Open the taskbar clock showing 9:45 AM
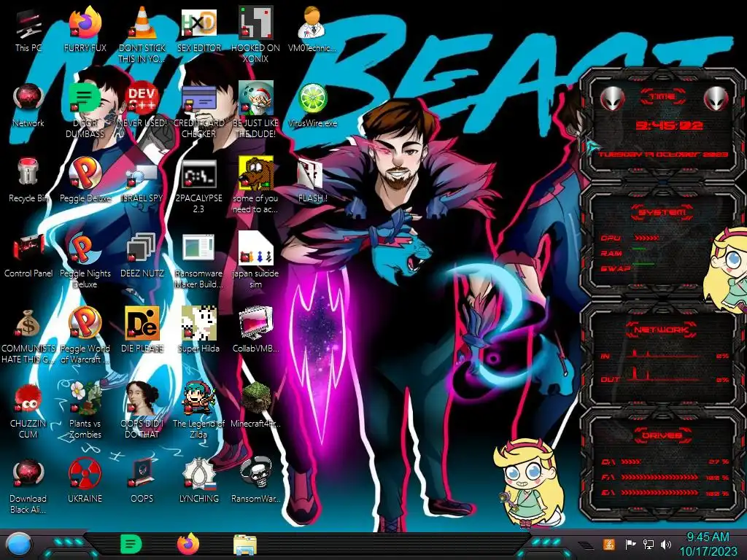 coord(708,544)
